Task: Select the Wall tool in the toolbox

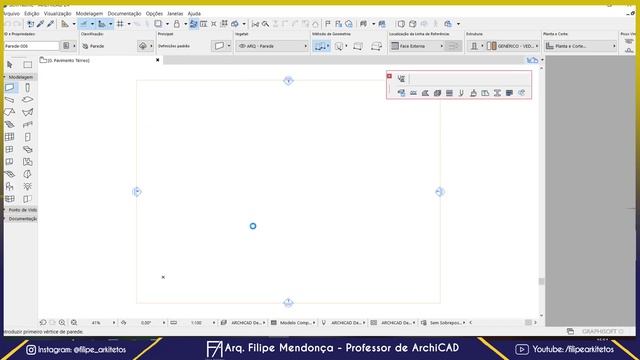Action: [x=10, y=87]
